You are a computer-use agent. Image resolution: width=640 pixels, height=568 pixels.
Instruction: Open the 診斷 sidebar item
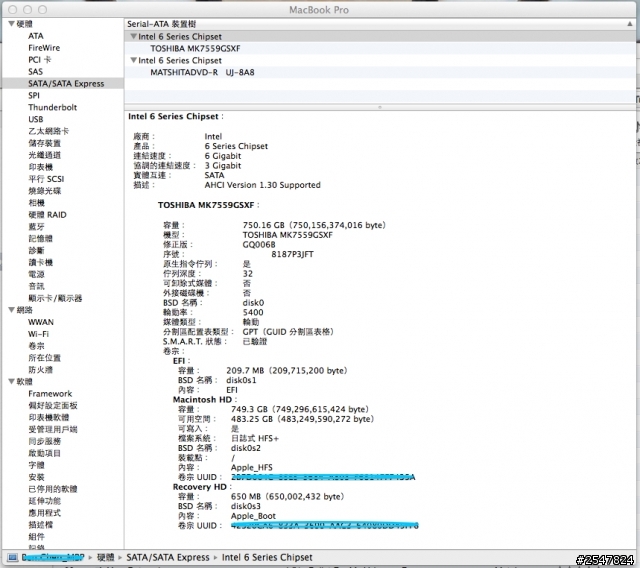click(x=36, y=250)
